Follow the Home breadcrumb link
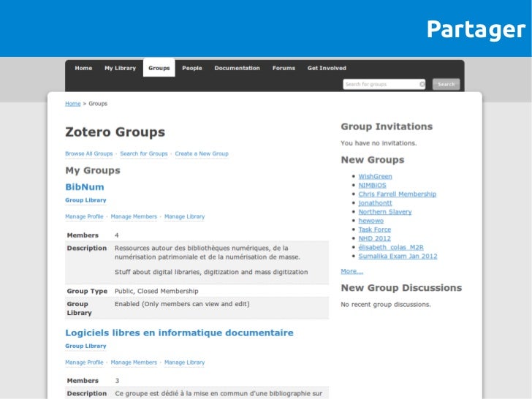 73,104
